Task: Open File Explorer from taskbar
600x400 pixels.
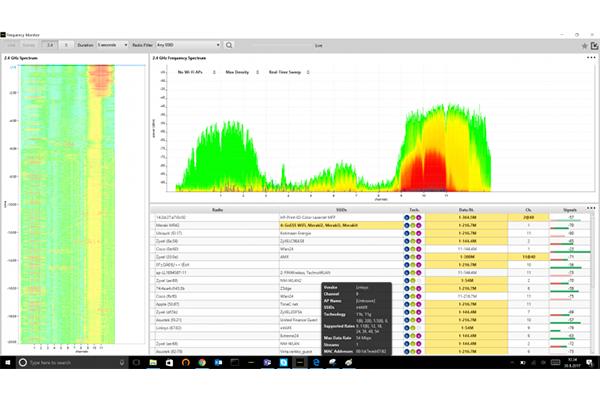Action: 153,362
